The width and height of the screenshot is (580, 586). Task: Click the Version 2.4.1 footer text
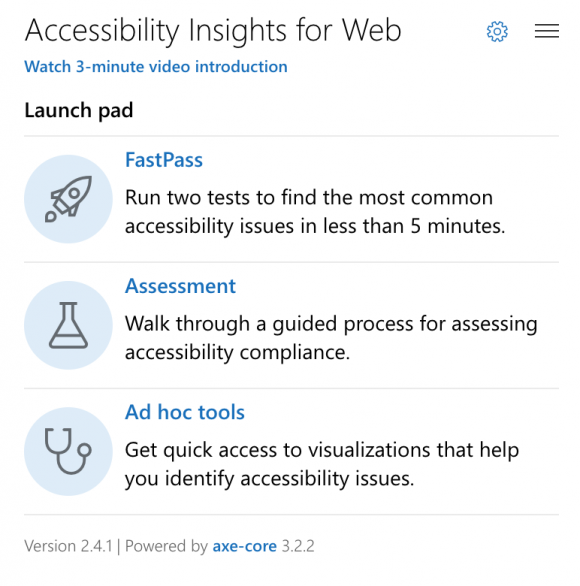[68, 546]
